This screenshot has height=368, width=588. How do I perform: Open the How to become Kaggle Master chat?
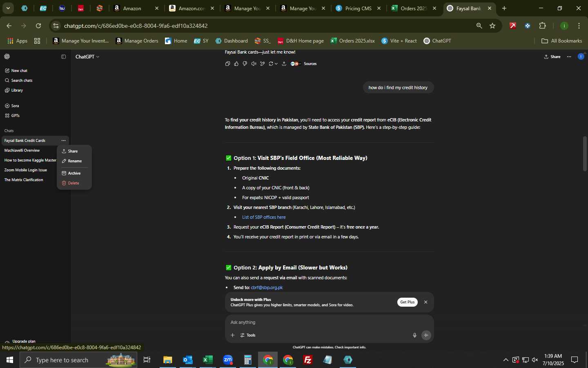tap(30, 160)
